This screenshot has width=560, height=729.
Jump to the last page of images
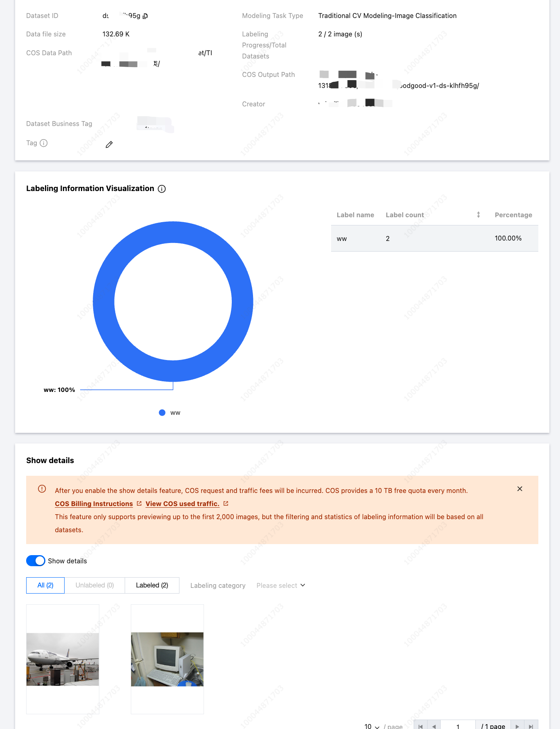pyautogui.click(x=531, y=726)
